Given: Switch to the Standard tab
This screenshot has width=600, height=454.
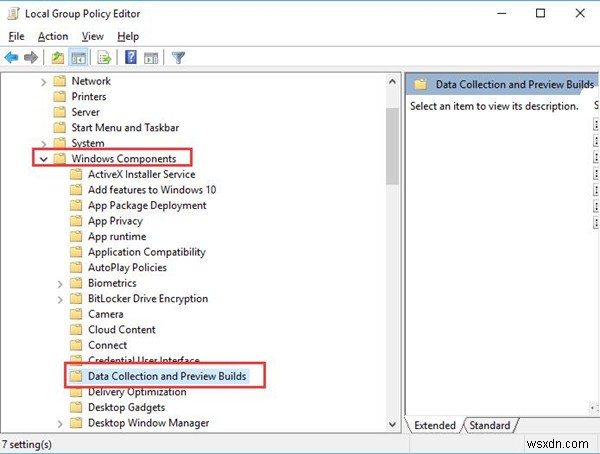Looking at the screenshot, I should [489, 425].
